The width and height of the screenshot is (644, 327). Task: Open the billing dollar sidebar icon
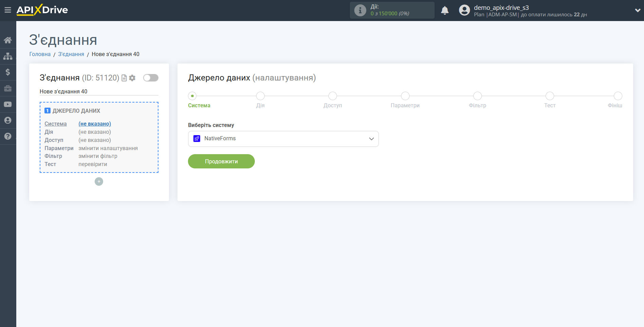click(x=8, y=72)
